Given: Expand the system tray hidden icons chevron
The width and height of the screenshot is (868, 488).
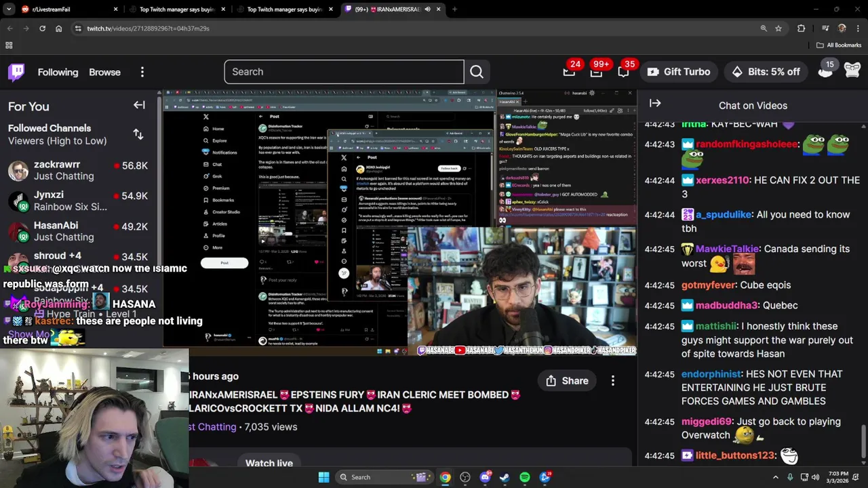Looking at the screenshot, I should point(776,477).
